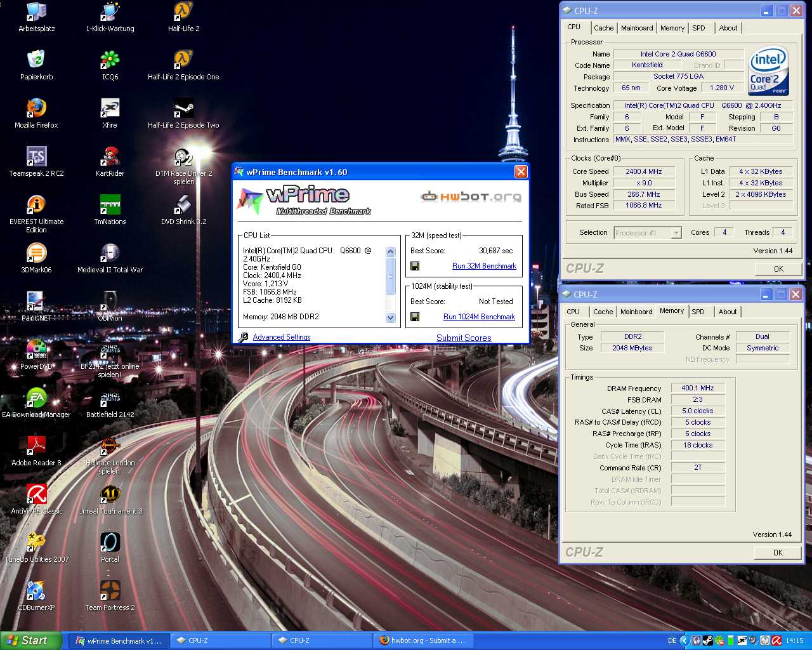Screen dimensions: 812x650
Task: Switch to wPrime Benchmark taskbar button
Action: 119,640
